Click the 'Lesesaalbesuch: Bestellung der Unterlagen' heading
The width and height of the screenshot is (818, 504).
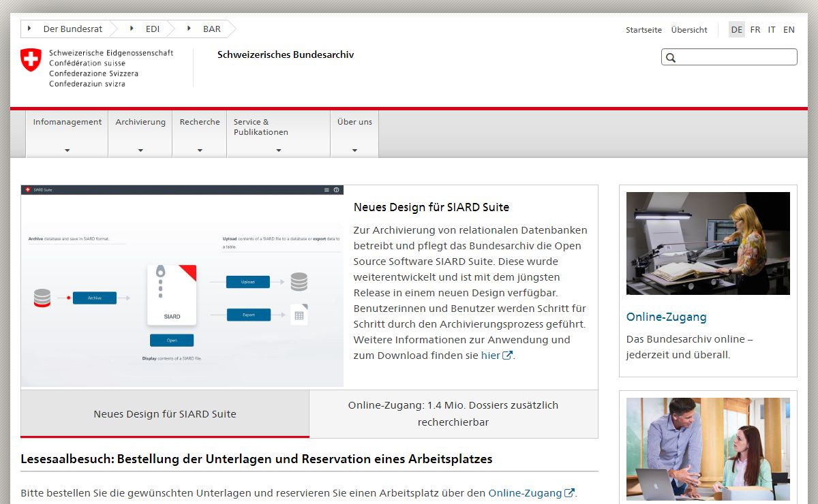pos(256,459)
